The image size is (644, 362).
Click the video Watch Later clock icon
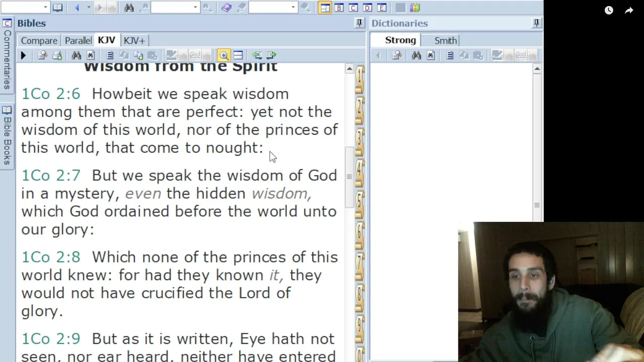click(609, 10)
